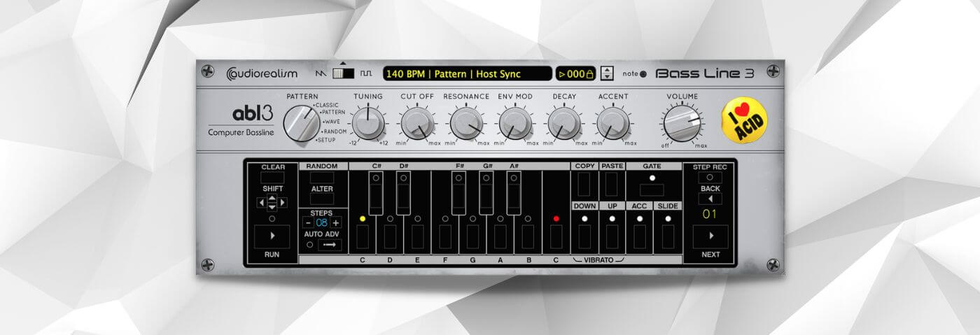Select WAVE mode label
Image resolution: width=980 pixels, height=335 pixels.
coord(332,121)
